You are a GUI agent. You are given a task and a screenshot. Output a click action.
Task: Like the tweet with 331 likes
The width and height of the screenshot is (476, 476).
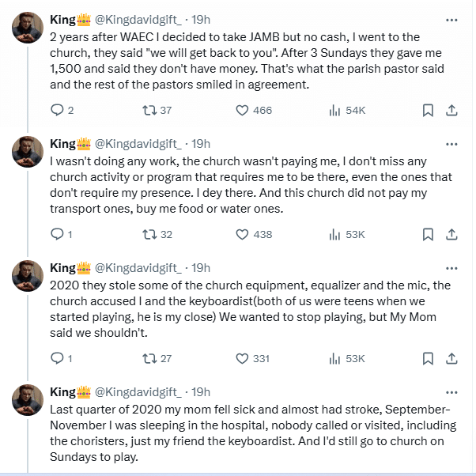point(244,358)
